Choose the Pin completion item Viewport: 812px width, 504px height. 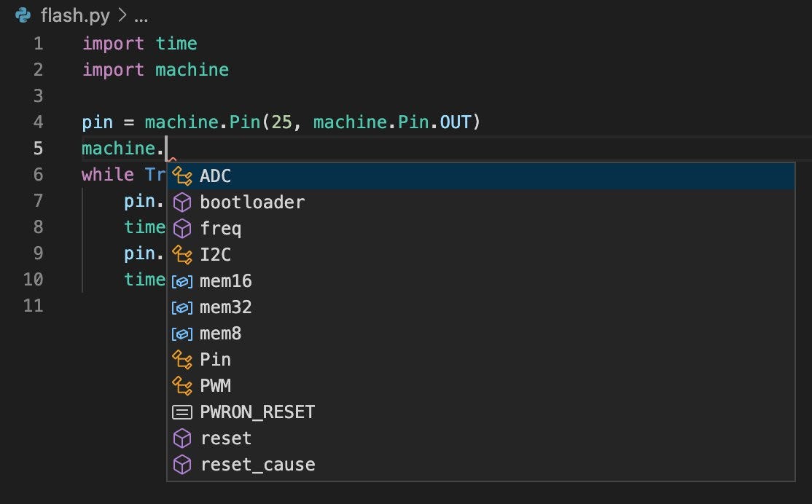point(216,360)
